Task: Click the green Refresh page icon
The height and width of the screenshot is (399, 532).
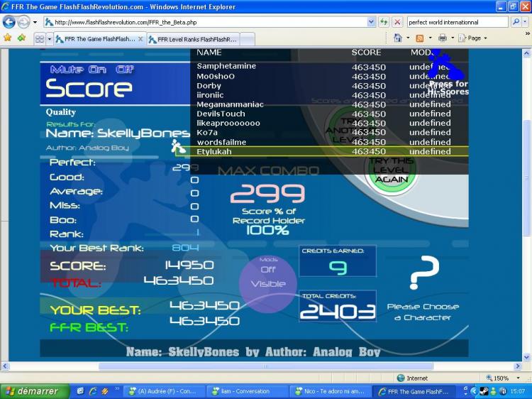Action: click(384, 22)
